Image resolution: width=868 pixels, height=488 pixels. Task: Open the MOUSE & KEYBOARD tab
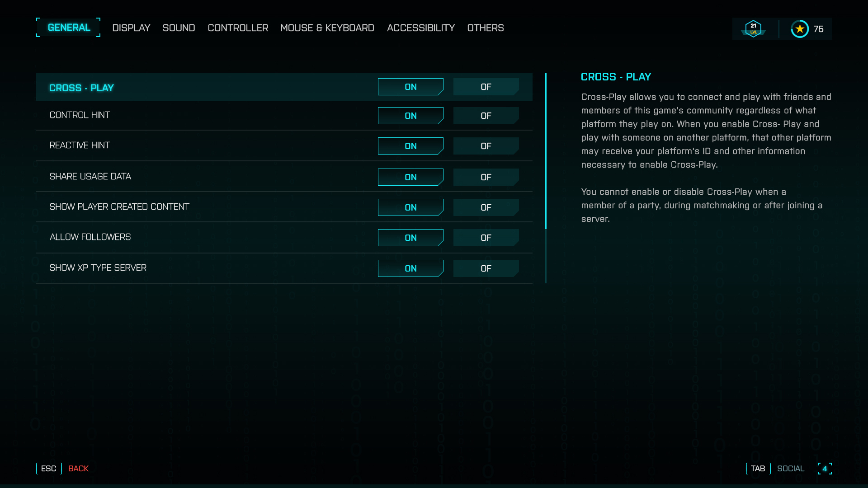(327, 28)
